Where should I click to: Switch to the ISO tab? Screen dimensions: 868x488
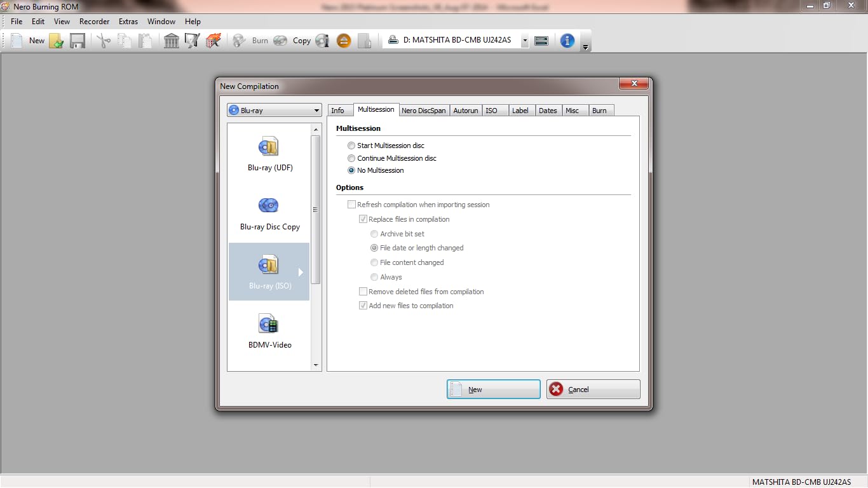[x=496, y=111]
